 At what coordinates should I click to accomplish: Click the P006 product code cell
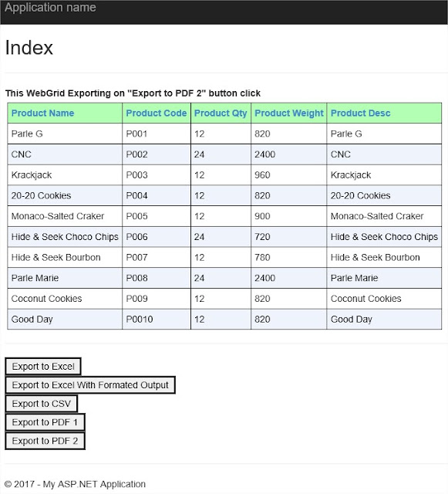[157, 237]
